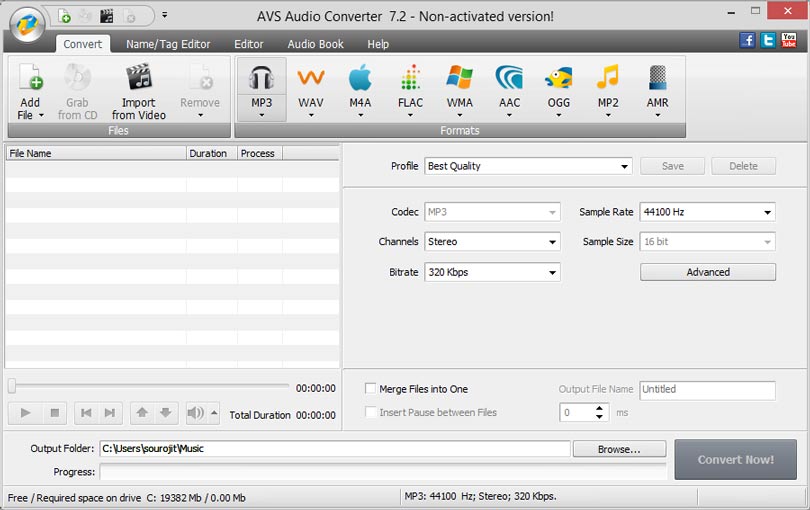Image resolution: width=810 pixels, height=510 pixels.
Task: Click the Delete profile button
Action: (x=743, y=166)
